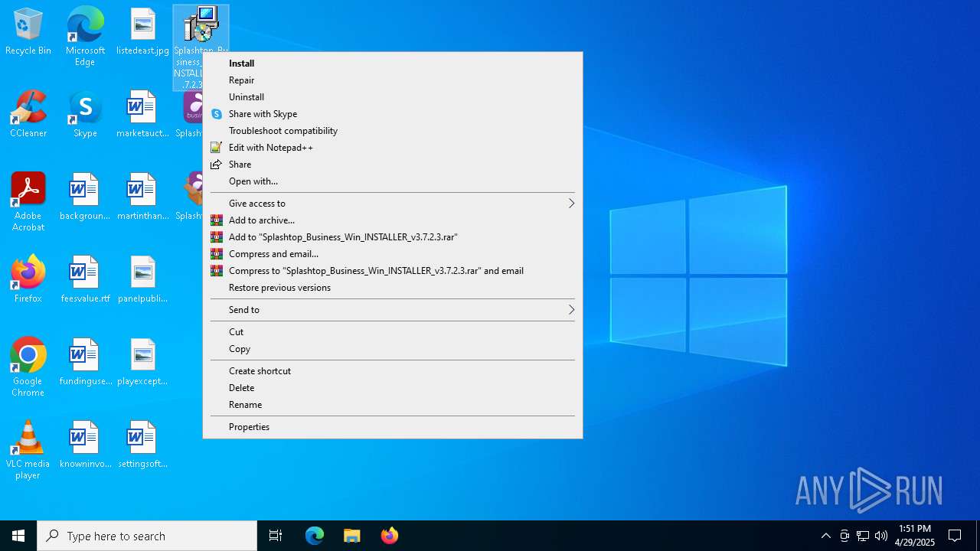Select Create shortcut option
Image resolution: width=980 pixels, height=551 pixels.
[x=393, y=371]
